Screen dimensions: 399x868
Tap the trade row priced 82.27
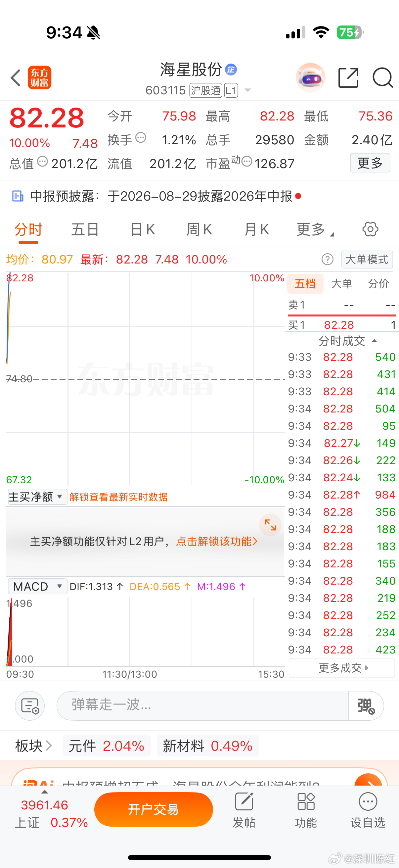pos(342,443)
